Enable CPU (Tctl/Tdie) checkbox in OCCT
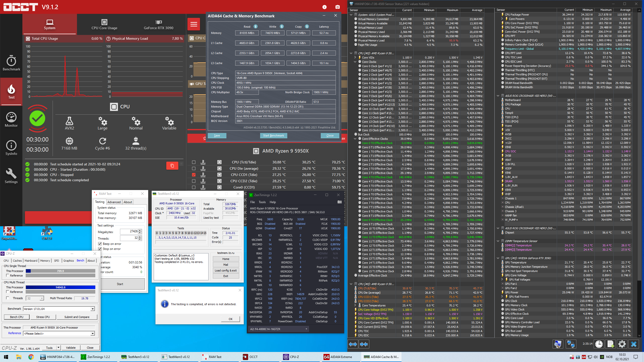Screen dimensions: 644x362 pyautogui.click(x=193, y=162)
